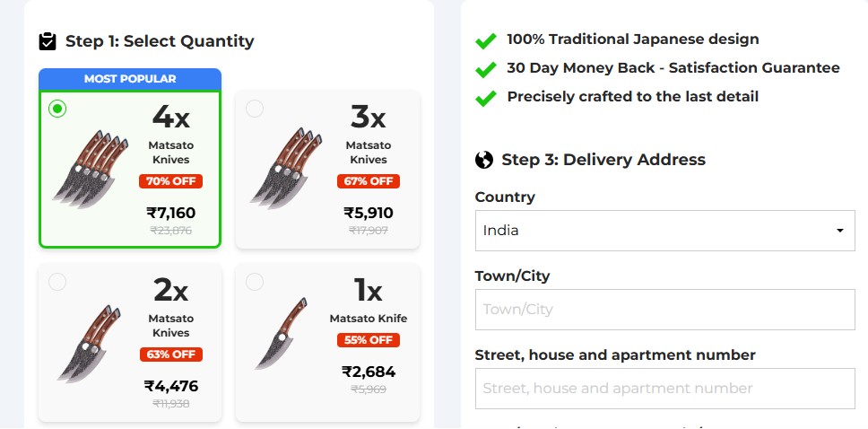Image resolution: width=868 pixels, height=429 pixels.
Task: Open the Country dropdown showing India
Action: tap(664, 231)
